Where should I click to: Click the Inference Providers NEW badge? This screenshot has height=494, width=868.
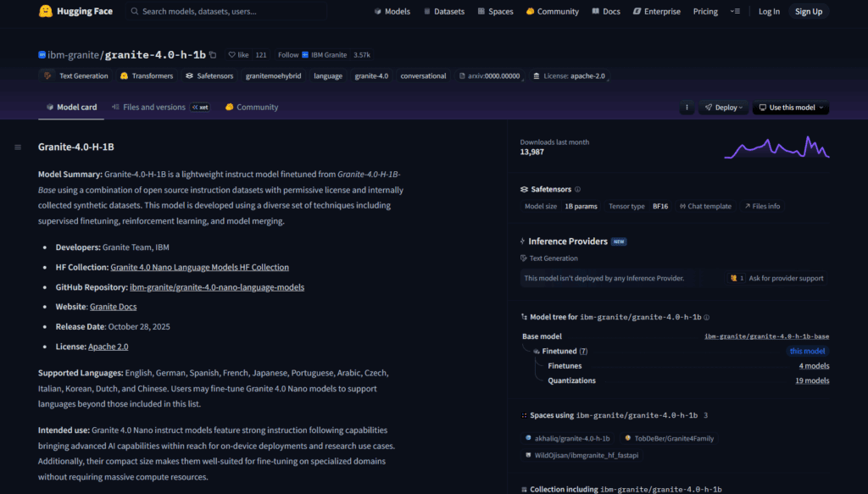(619, 241)
